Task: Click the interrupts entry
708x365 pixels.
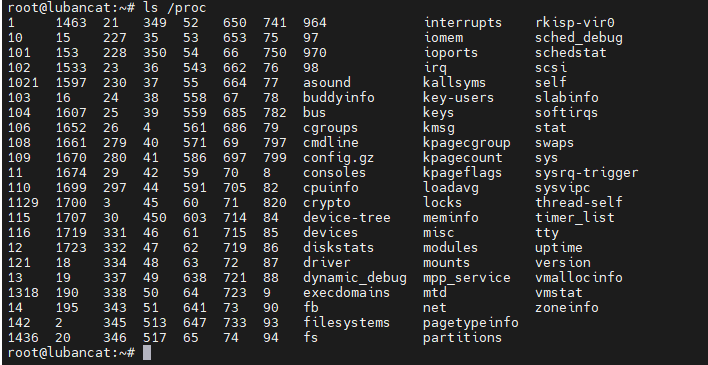Action: [x=463, y=23]
